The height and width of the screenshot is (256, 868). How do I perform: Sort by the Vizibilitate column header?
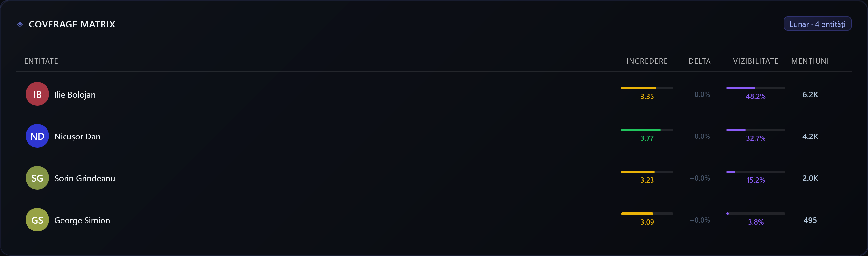756,61
